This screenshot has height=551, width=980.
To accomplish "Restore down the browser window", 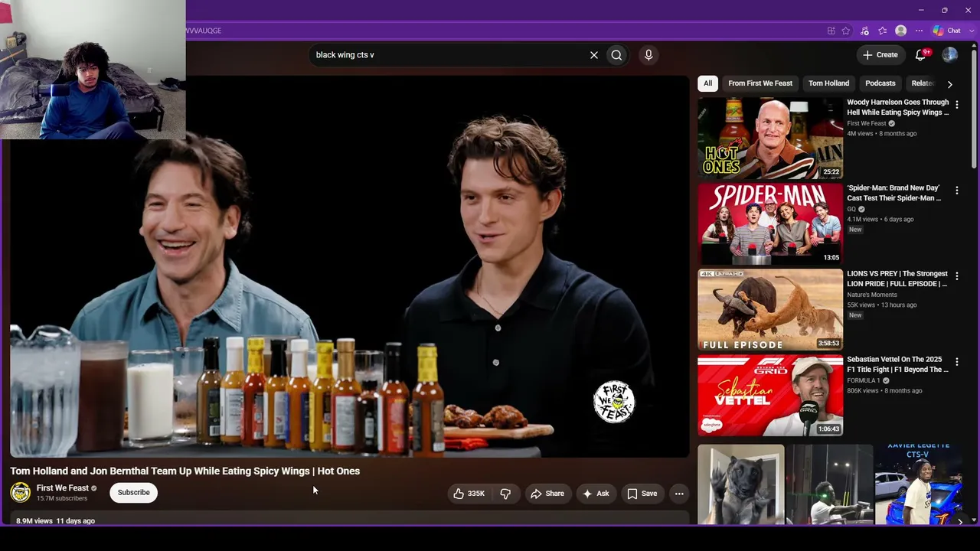I will (945, 10).
